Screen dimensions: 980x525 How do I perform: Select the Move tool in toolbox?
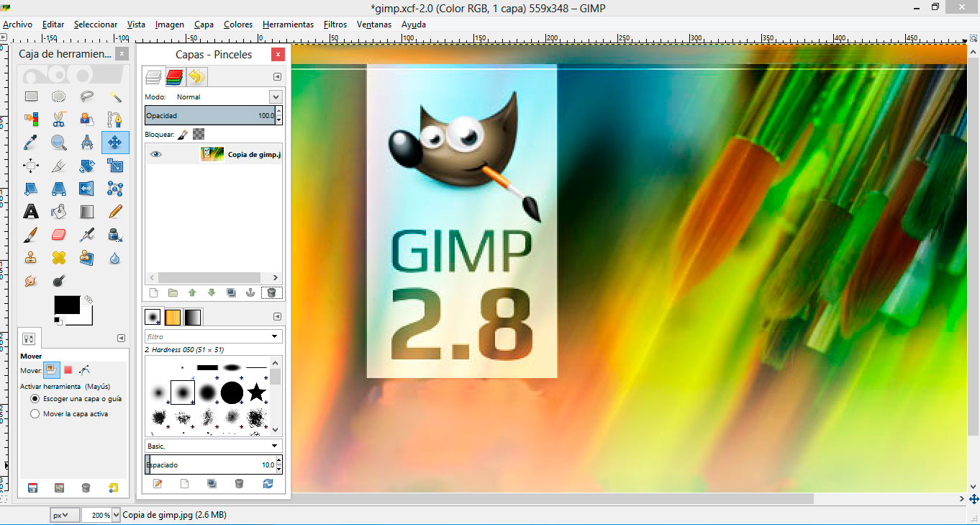(x=115, y=143)
